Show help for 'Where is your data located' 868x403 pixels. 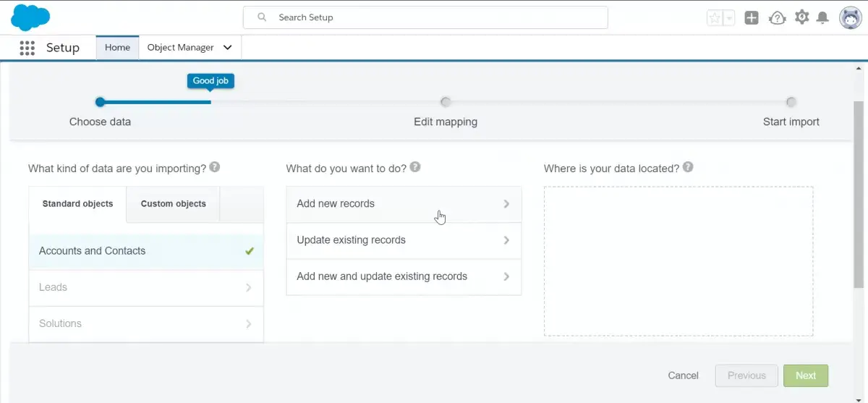688,167
